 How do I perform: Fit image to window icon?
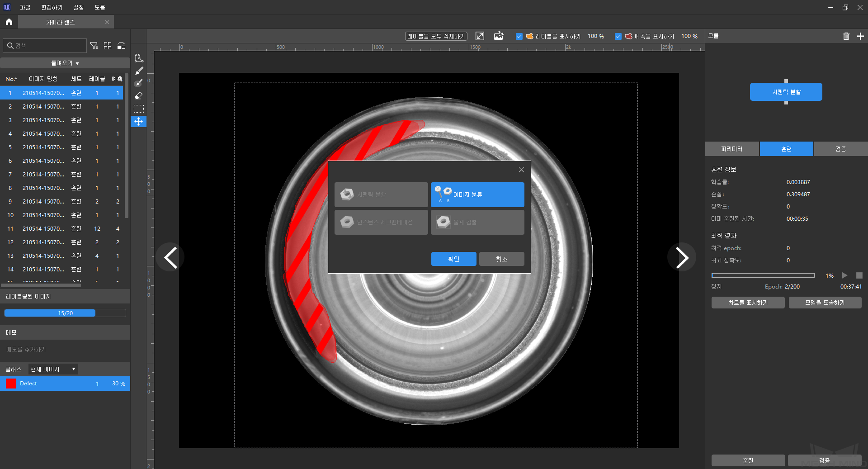coord(480,36)
